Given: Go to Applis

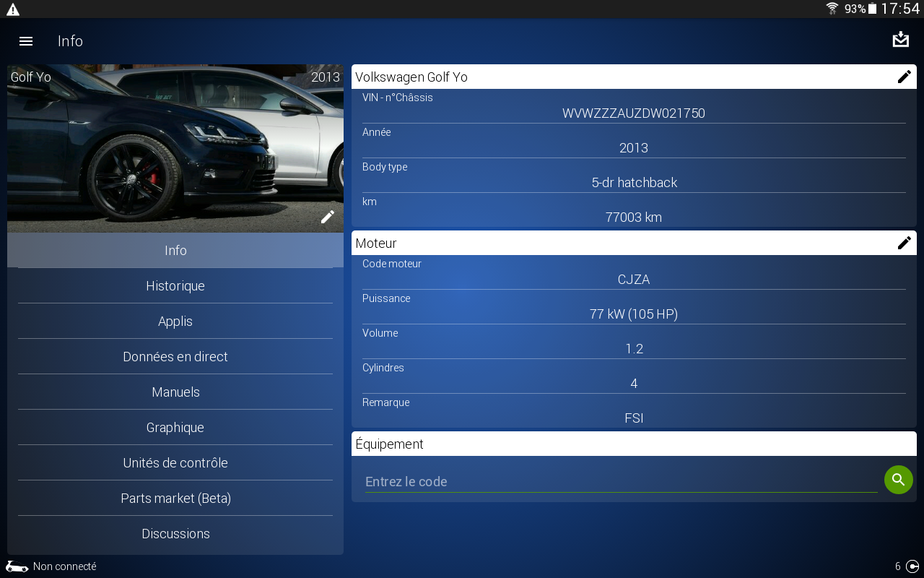Looking at the screenshot, I should click(175, 321).
